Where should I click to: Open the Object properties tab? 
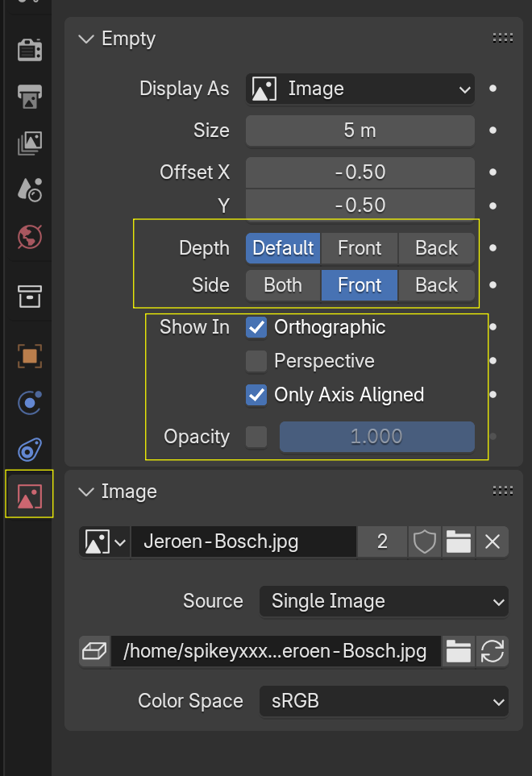[30, 355]
